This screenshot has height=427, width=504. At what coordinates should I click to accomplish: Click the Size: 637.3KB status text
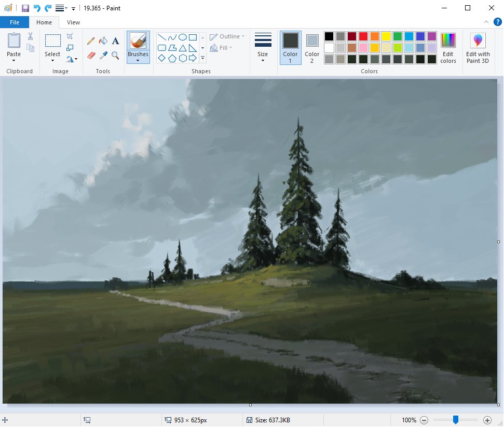tap(273, 420)
